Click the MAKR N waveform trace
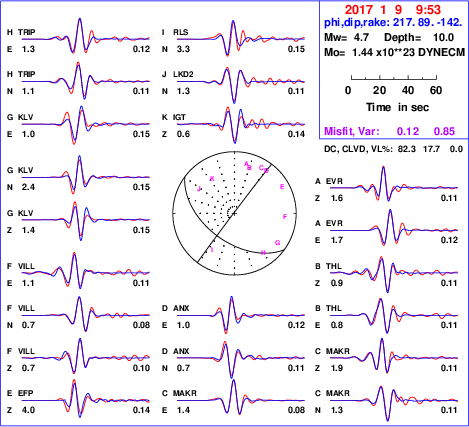 (x=394, y=403)
